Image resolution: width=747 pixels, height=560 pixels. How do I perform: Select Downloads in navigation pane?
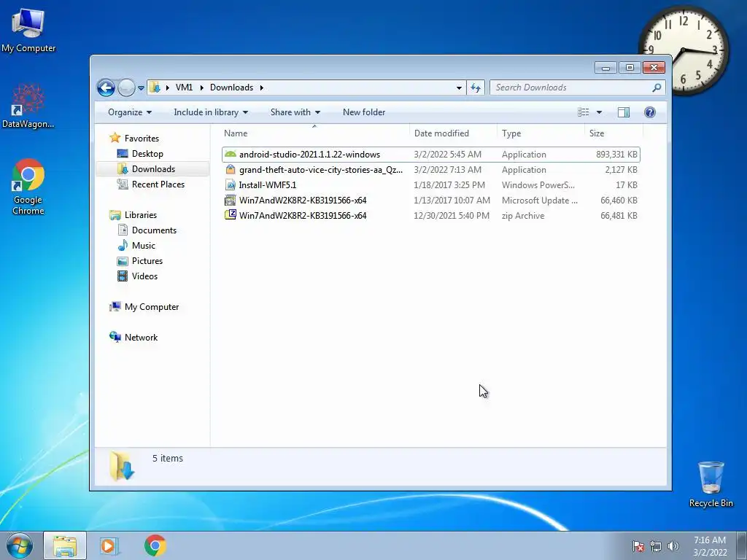tap(152, 169)
